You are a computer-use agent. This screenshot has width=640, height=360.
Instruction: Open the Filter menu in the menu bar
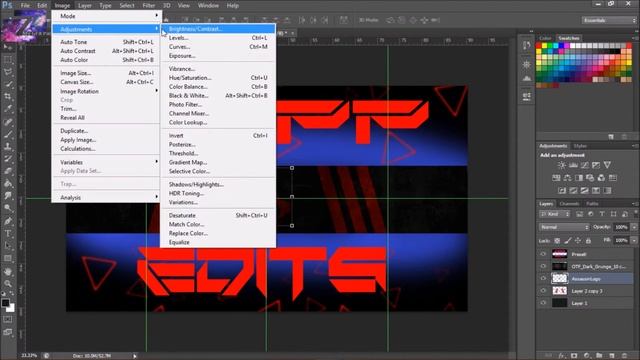[148, 5]
